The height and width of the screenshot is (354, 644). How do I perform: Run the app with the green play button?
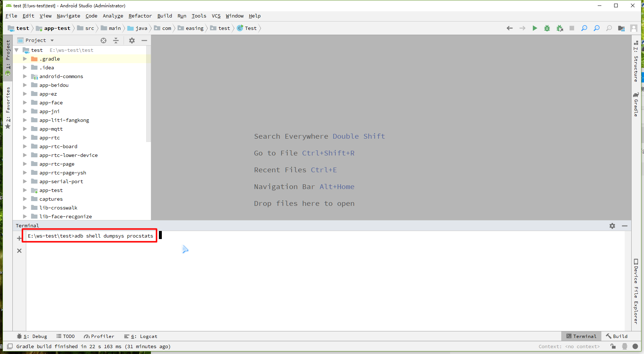[535, 28]
